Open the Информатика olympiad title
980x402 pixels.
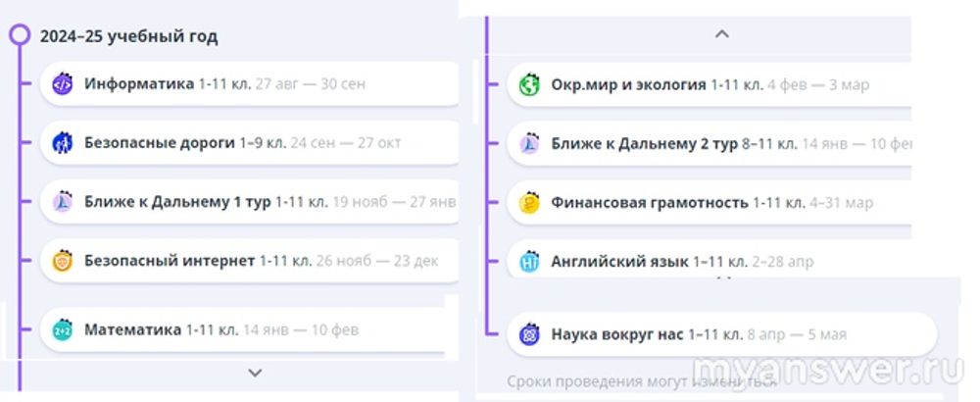click(x=139, y=84)
